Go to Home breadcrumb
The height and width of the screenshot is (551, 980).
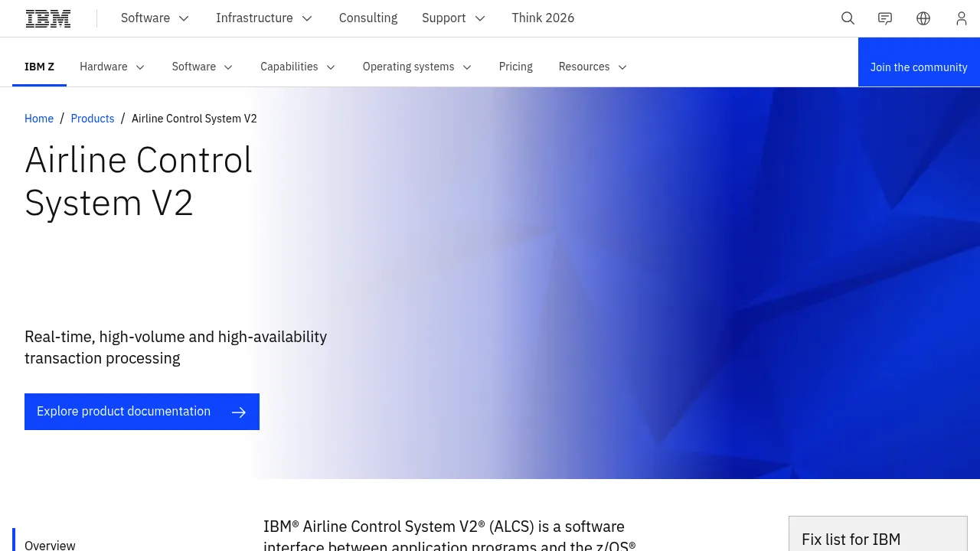(x=39, y=119)
